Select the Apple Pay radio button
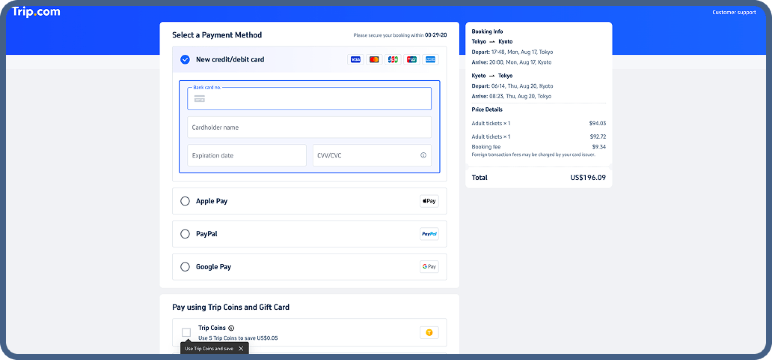 (x=185, y=201)
